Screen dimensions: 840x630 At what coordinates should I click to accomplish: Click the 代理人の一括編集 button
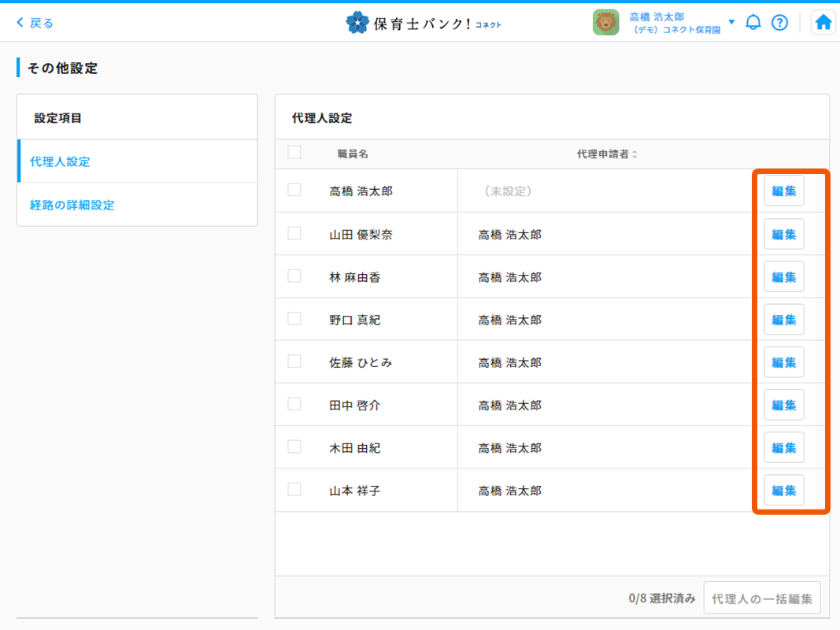[x=761, y=598]
